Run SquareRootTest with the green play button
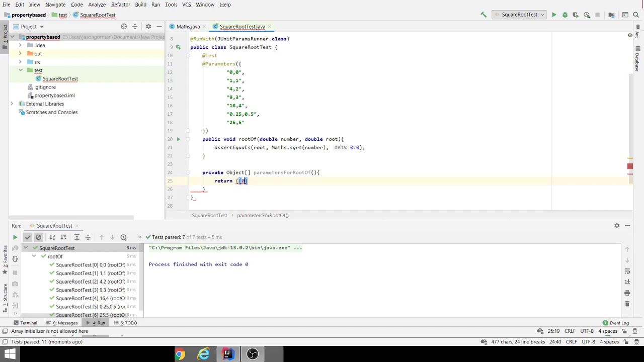Viewport: 644px width, 362px height. [554, 15]
